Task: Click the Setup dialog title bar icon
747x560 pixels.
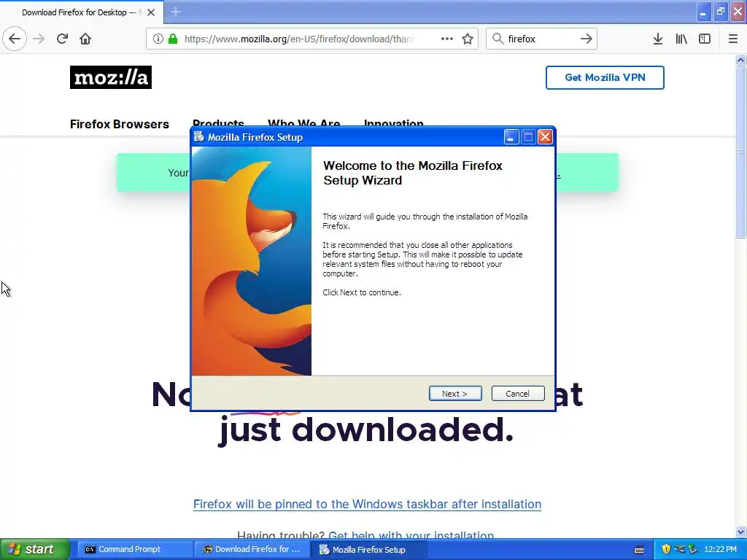Action: tap(199, 137)
